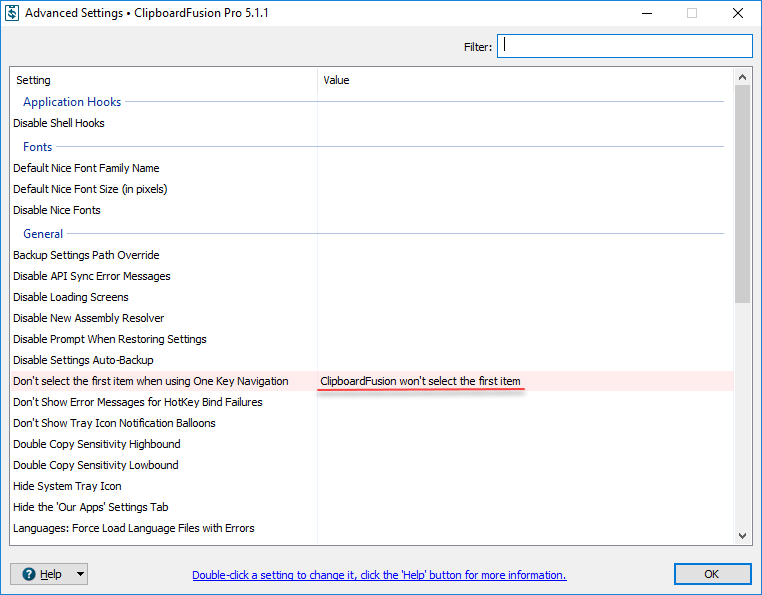Click the vertical scrollbar thumb
762x595 pixels.
(x=742, y=194)
